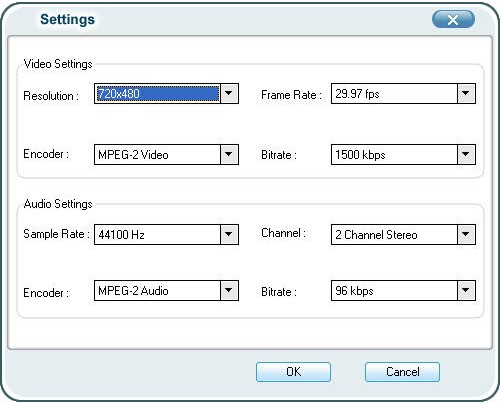Screen dimensions: 501x404
Task: Click the Sample Rate label
Action: (x=57, y=234)
